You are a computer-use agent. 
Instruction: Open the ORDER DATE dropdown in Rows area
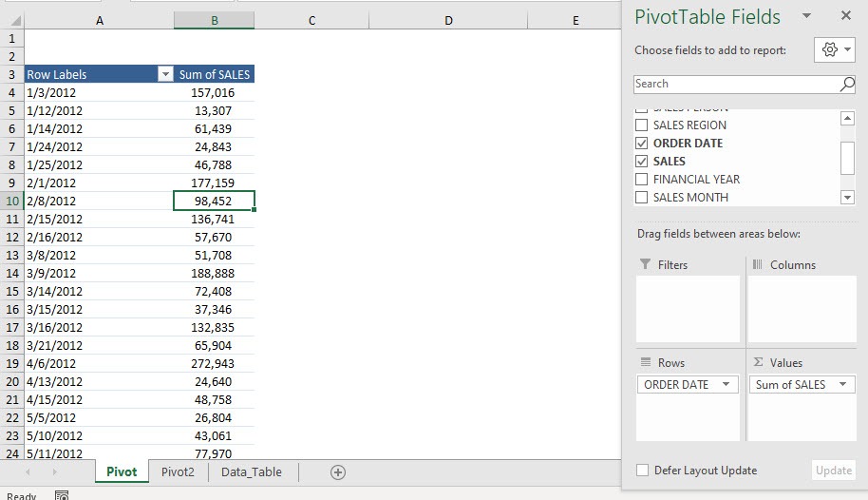tap(726, 384)
